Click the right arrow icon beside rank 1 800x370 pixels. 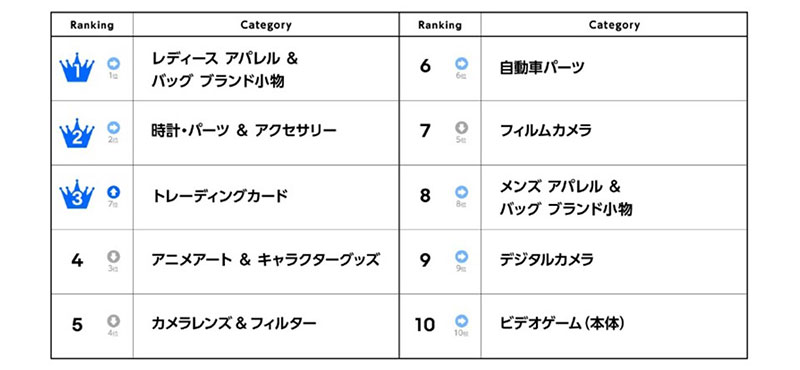(x=113, y=63)
